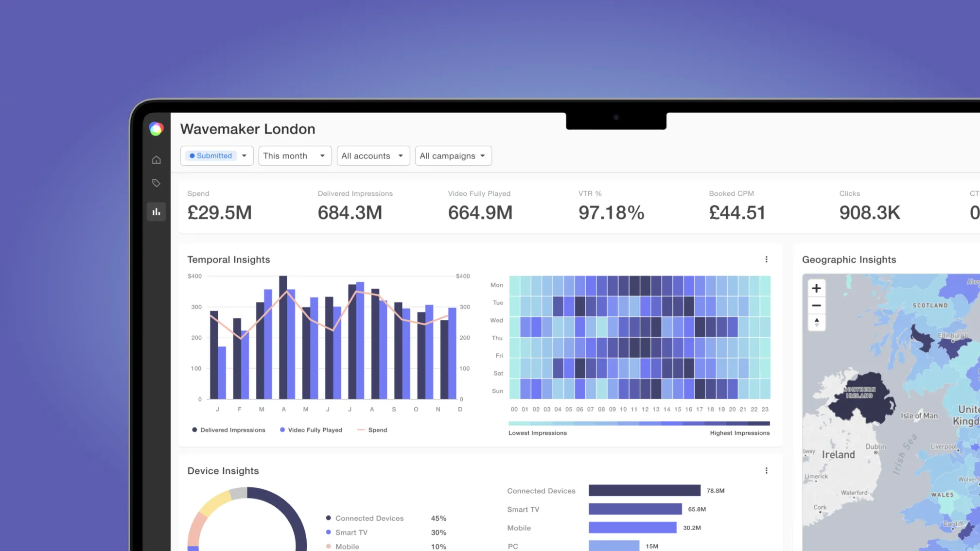Open the Device Insights options menu
Viewport: 980px width, 551px height.
[x=767, y=470]
